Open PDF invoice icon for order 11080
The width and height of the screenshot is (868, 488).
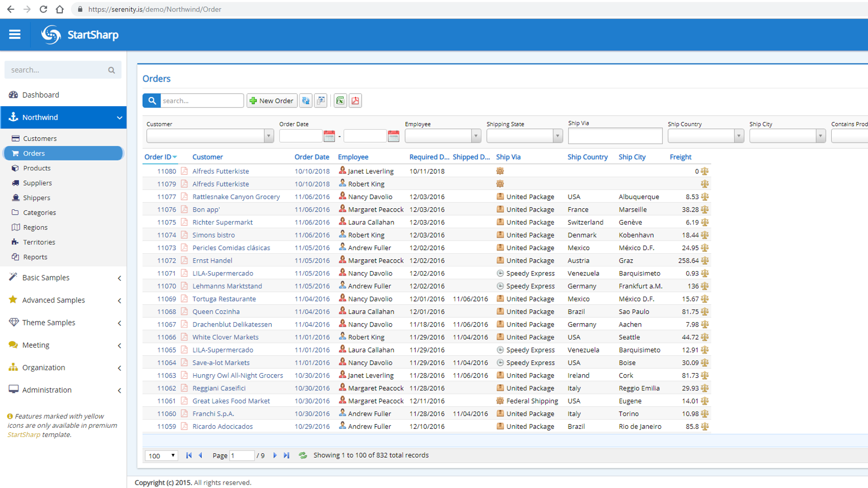pyautogui.click(x=184, y=171)
